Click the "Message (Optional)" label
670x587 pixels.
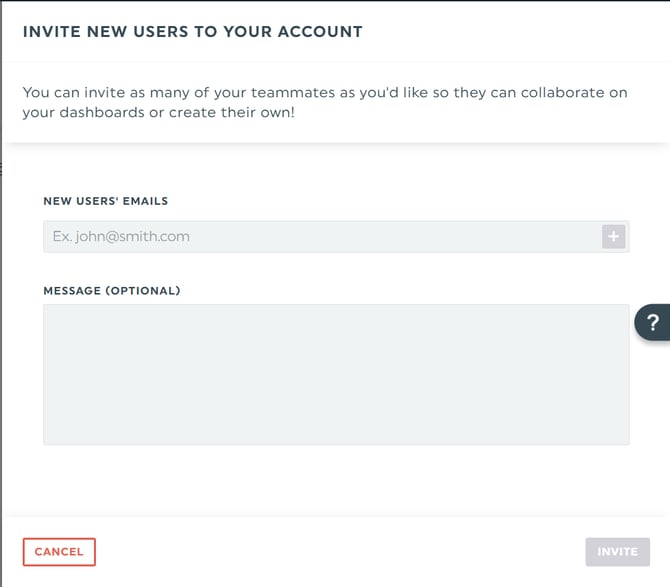click(112, 291)
